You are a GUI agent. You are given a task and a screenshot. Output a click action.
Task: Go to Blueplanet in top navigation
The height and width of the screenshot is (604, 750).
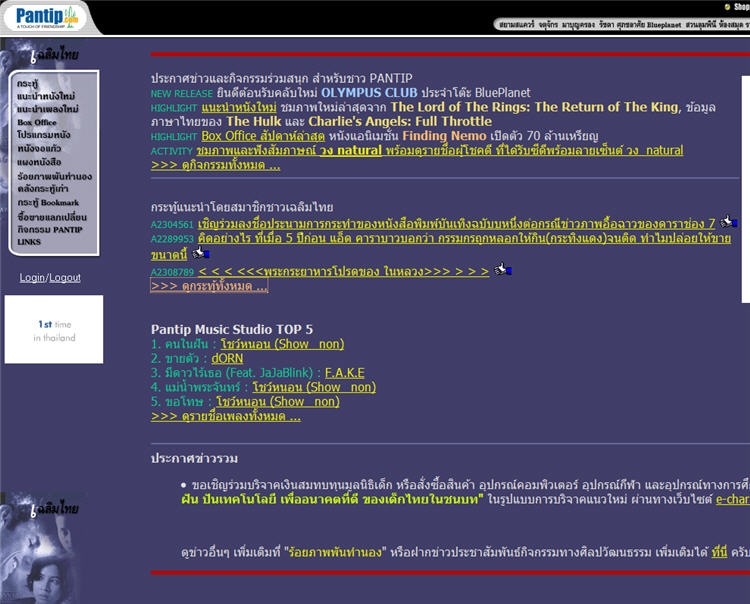click(x=664, y=24)
